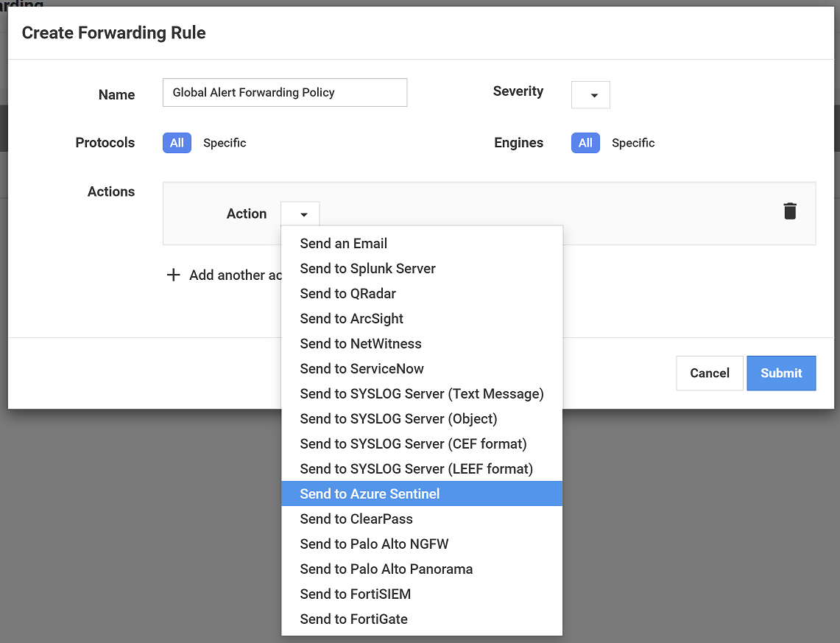Select Send to QRadar
Viewport: 840px width, 643px height.
(x=347, y=293)
